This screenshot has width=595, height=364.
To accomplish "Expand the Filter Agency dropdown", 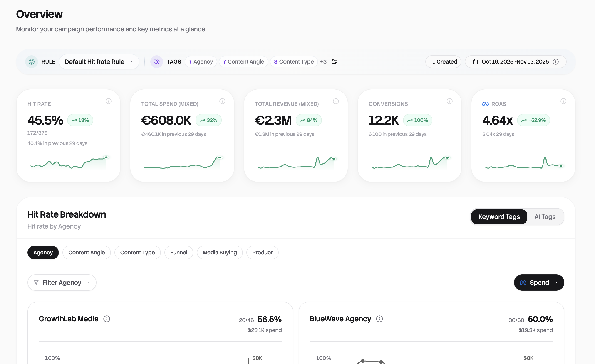I will tap(62, 282).
